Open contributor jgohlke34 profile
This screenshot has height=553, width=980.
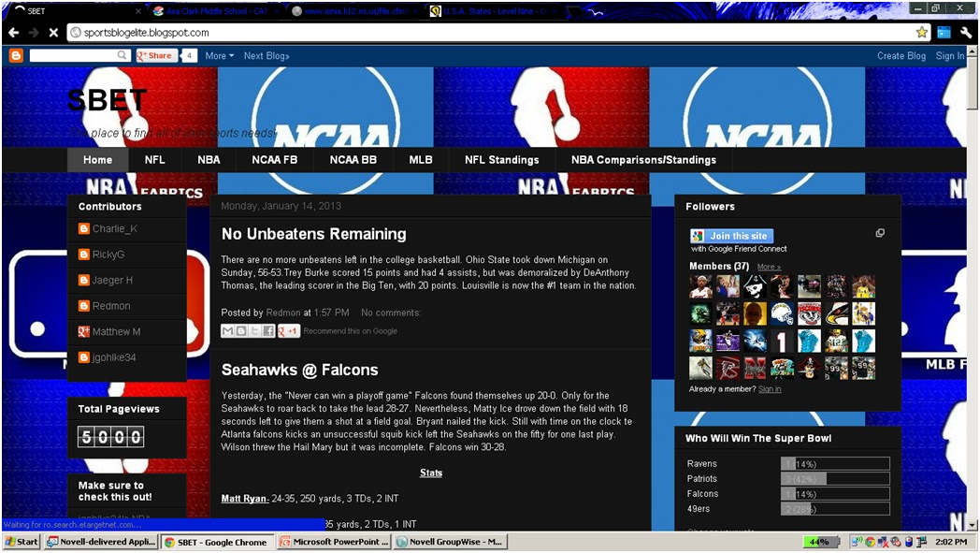click(x=114, y=357)
